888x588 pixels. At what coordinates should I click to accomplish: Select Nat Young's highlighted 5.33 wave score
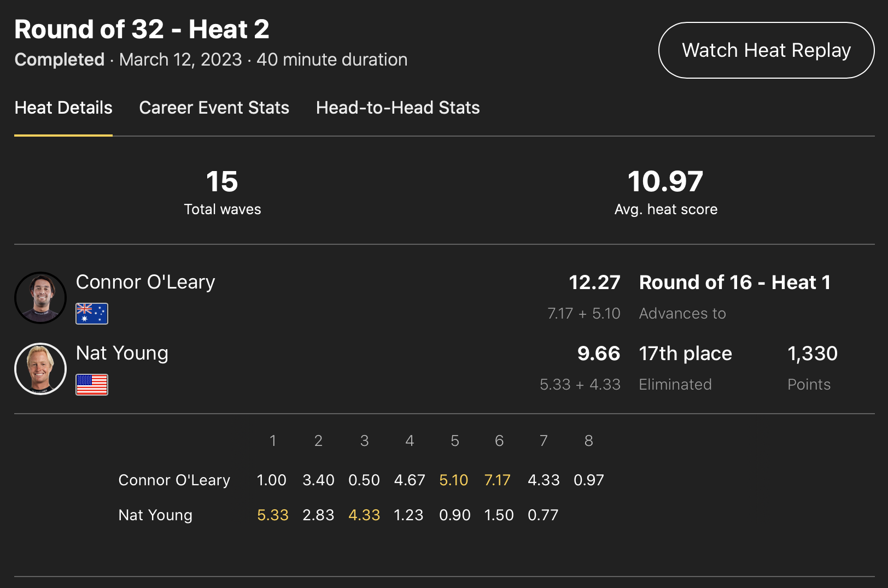[x=272, y=515]
